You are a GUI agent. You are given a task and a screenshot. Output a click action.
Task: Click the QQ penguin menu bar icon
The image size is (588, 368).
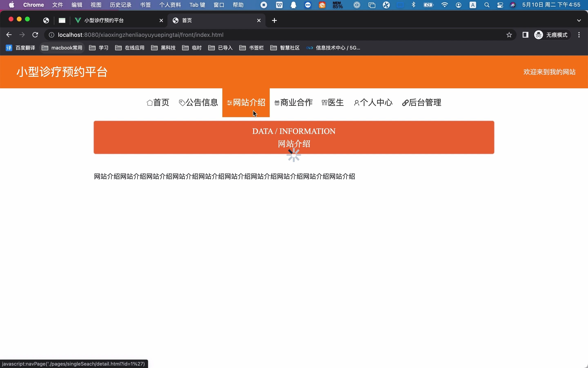click(294, 5)
